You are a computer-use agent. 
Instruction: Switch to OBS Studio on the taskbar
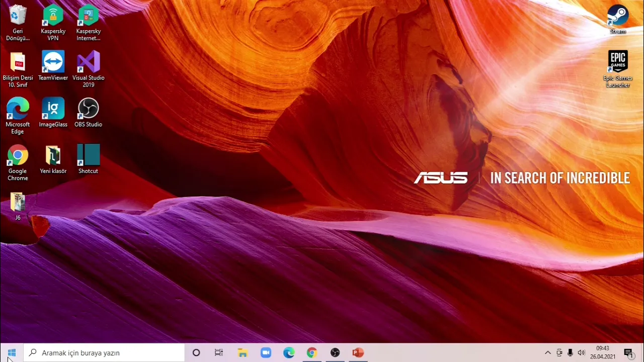335,353
